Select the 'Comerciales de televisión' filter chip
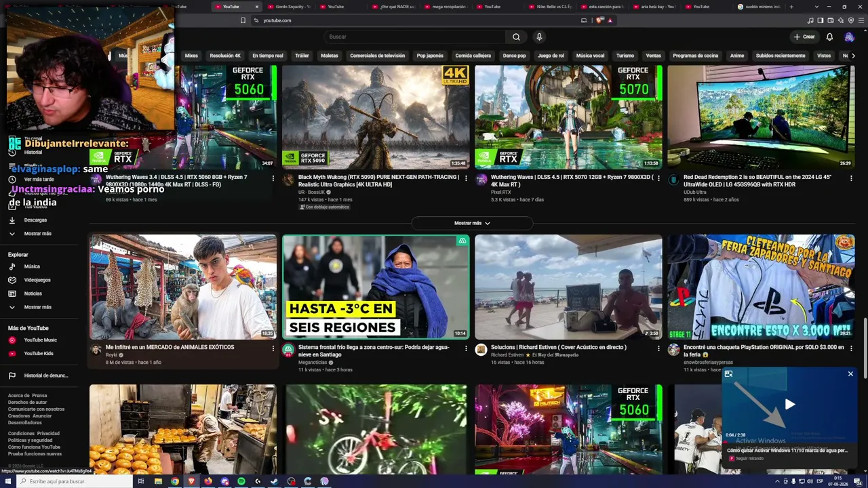Viewport: 868px width, 488px height. [x=377, y=56]
